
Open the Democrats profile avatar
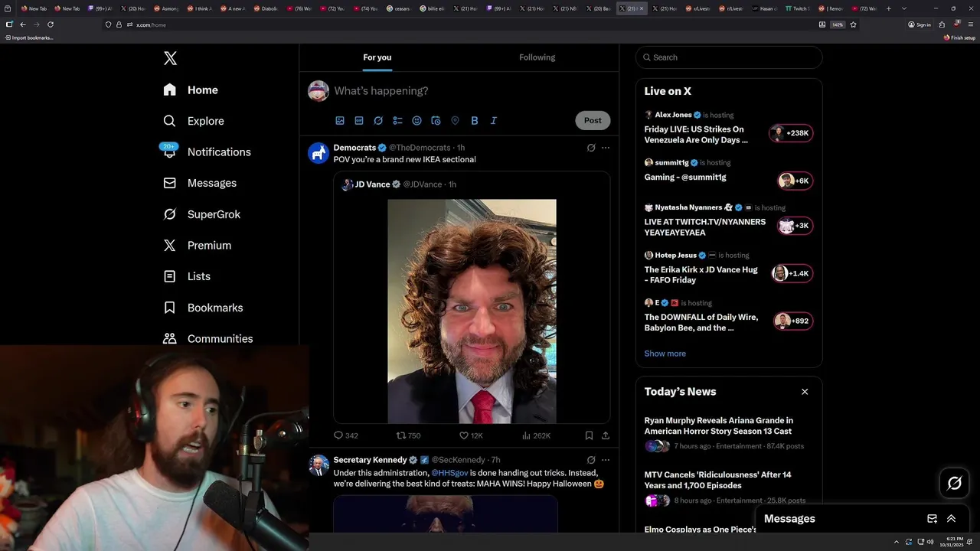pos(318,153)
